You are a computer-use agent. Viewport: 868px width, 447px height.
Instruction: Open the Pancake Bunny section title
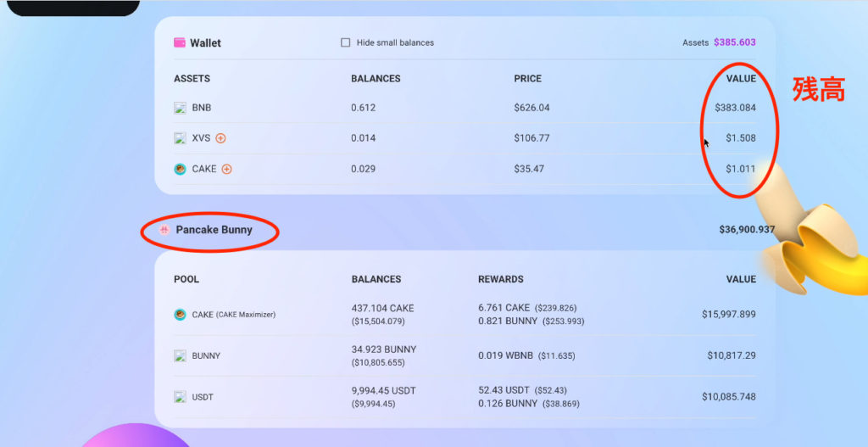point(214,230)
